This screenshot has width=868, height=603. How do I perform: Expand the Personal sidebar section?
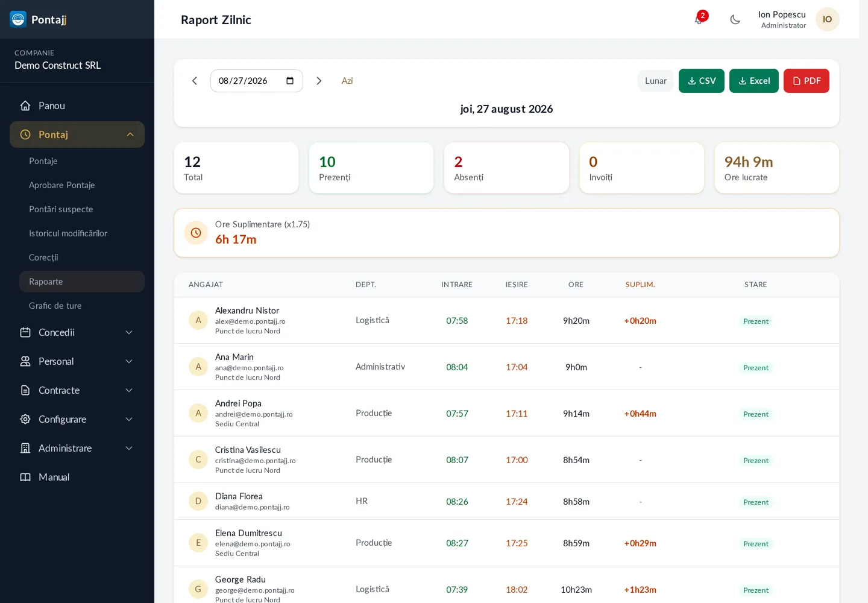click(77, 361)
